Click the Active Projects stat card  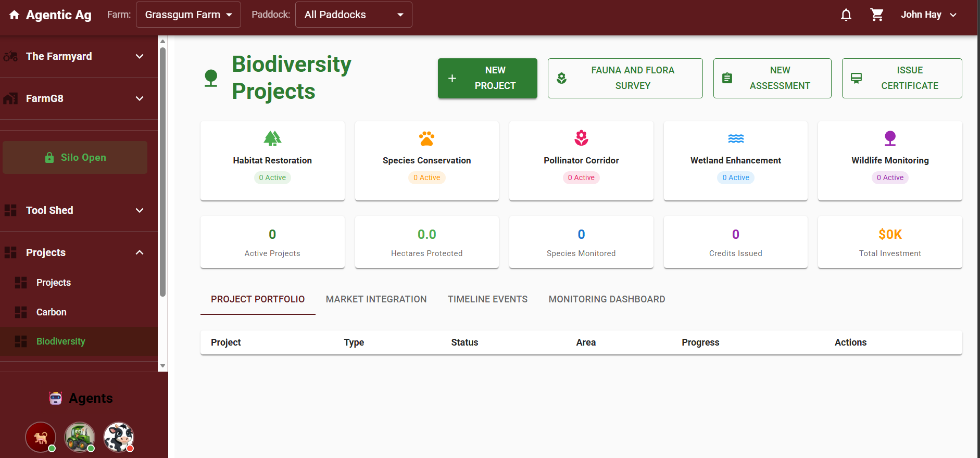pyautogui.click(x=272, y=242)
